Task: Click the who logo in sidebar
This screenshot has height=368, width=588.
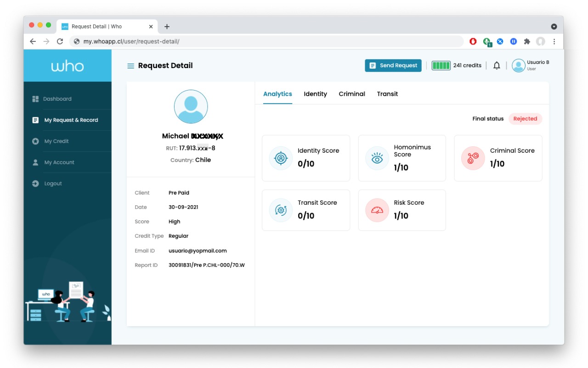Action: coord(68,66)
